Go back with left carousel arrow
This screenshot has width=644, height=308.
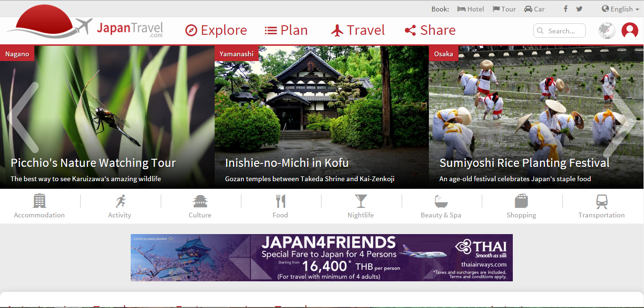[x=23, y=117]
